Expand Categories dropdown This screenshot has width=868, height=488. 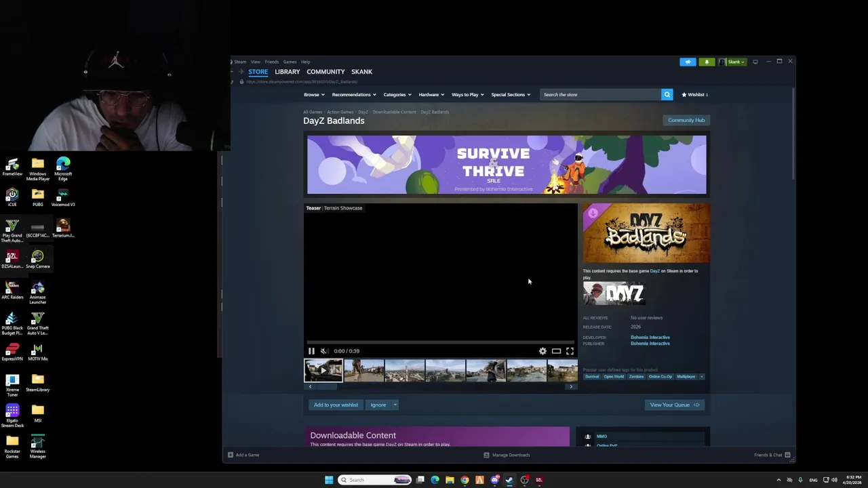tap(397, 95)
